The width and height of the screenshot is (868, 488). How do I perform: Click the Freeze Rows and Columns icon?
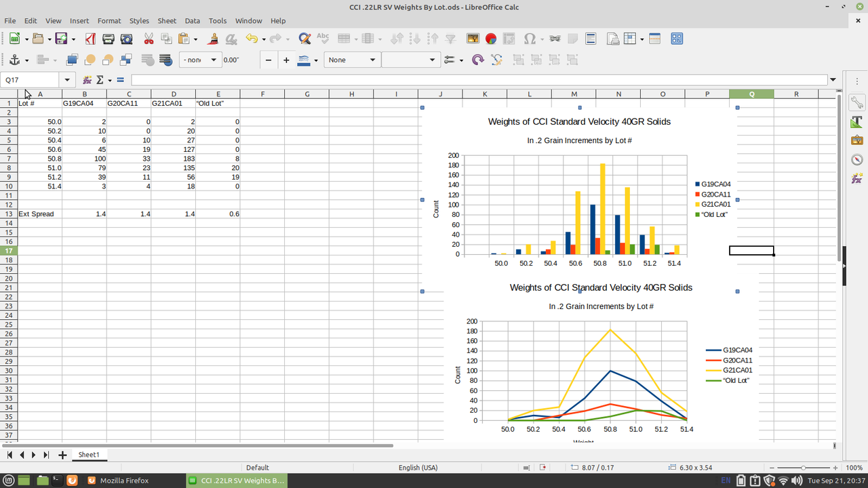coord(630,39)
